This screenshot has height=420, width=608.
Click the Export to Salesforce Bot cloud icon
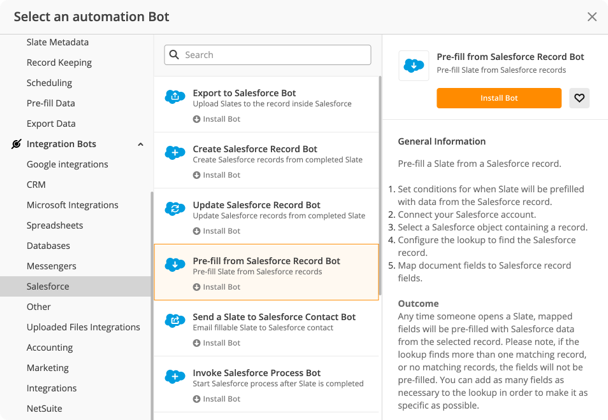175,96
